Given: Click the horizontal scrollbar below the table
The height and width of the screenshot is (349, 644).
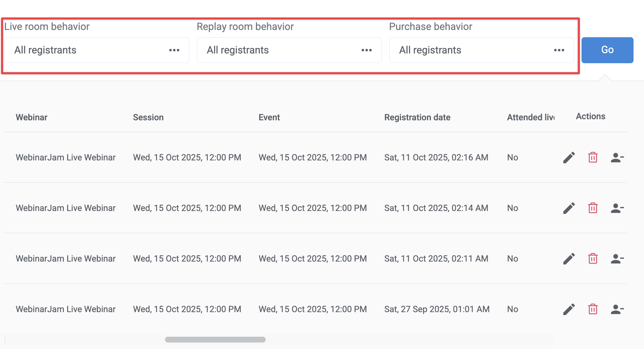Looking at the screenshot, I should coord(215,339).
